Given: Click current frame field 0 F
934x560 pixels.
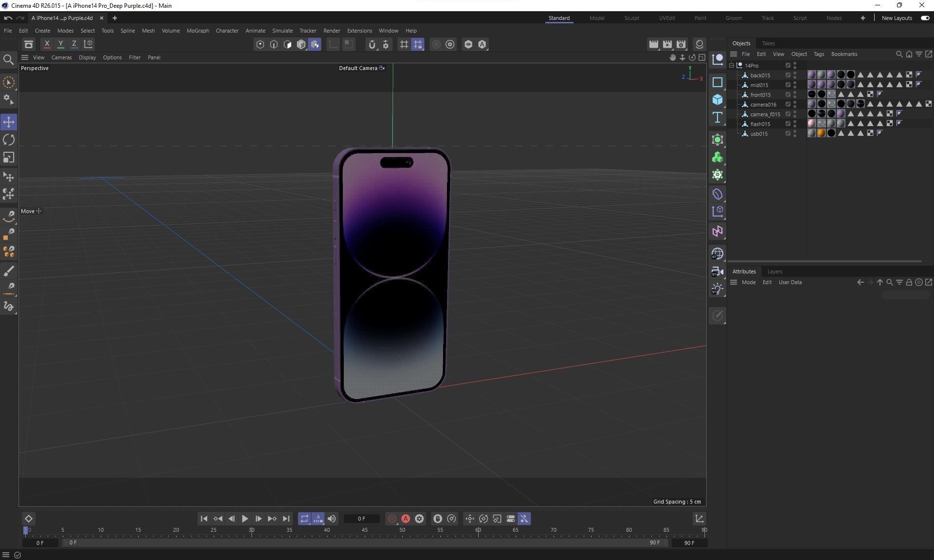Looking at the screenshot, I should tap(361, 519).
